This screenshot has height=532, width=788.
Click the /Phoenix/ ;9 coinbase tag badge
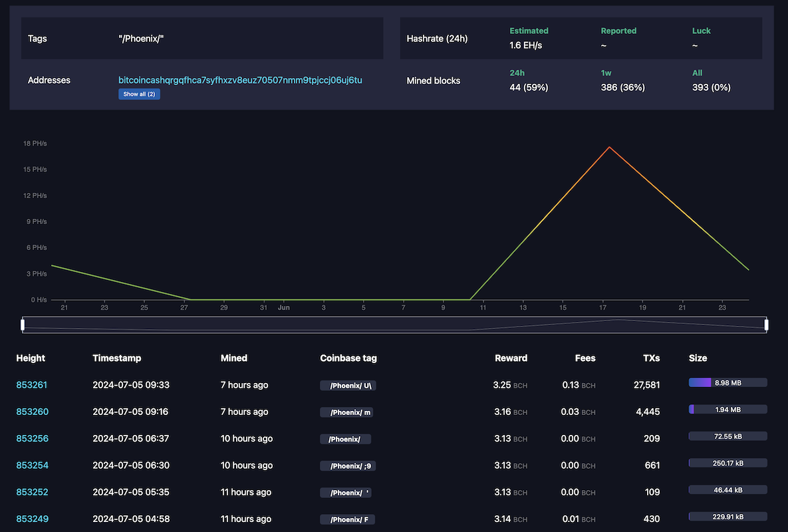pos(347,465)
